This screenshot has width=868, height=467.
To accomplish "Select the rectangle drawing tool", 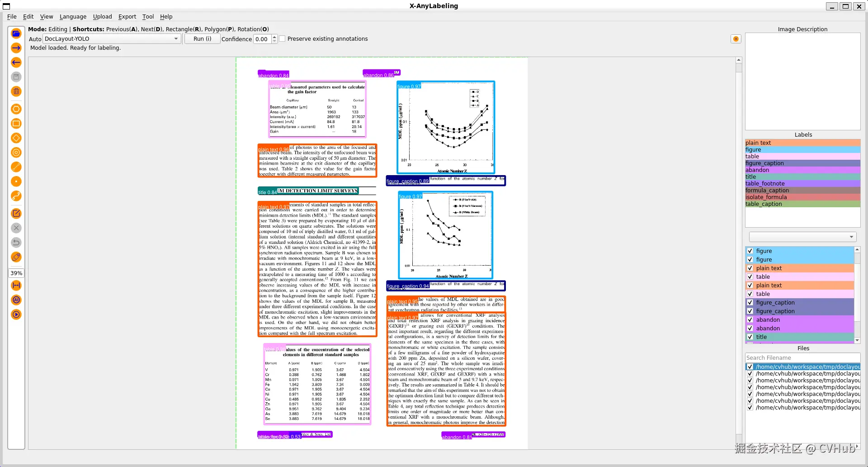I will (x=16, y=124).
